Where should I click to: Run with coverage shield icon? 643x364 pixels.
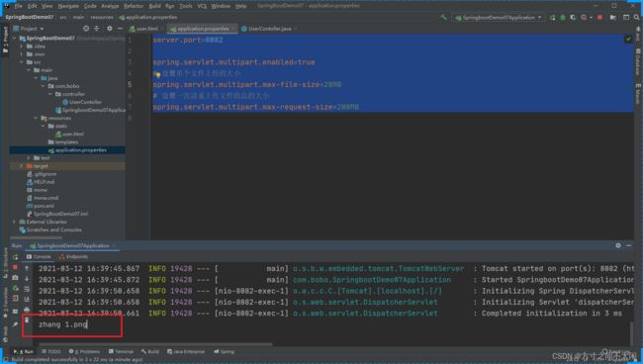pos(574,18)
